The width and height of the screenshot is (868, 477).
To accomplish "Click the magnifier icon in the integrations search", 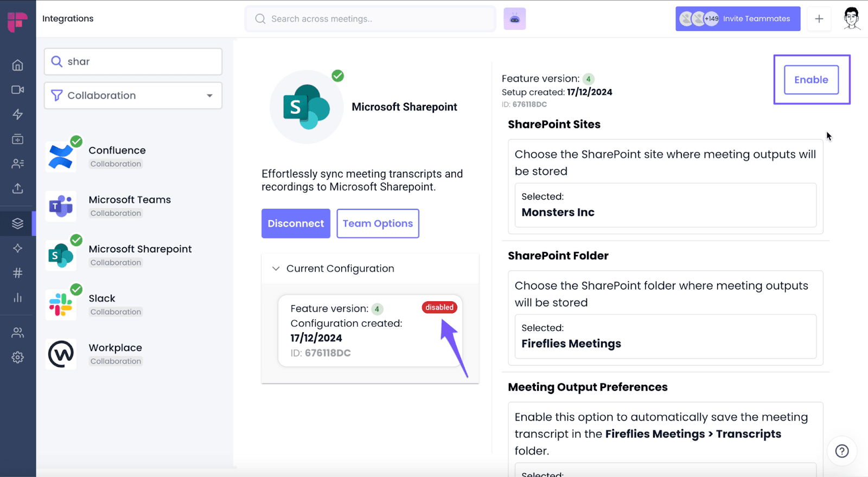I will 56,61.
